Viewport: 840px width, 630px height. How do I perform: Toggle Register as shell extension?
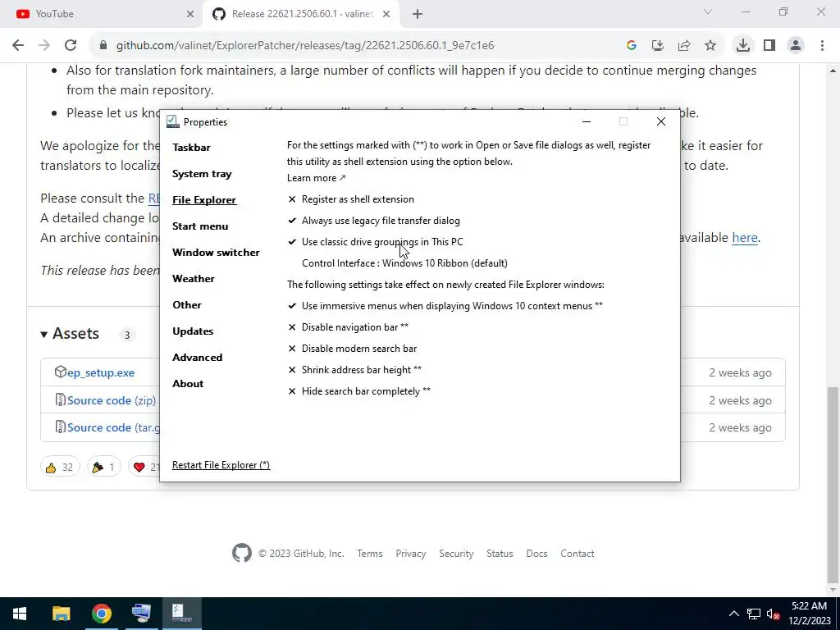coord(351,199)
